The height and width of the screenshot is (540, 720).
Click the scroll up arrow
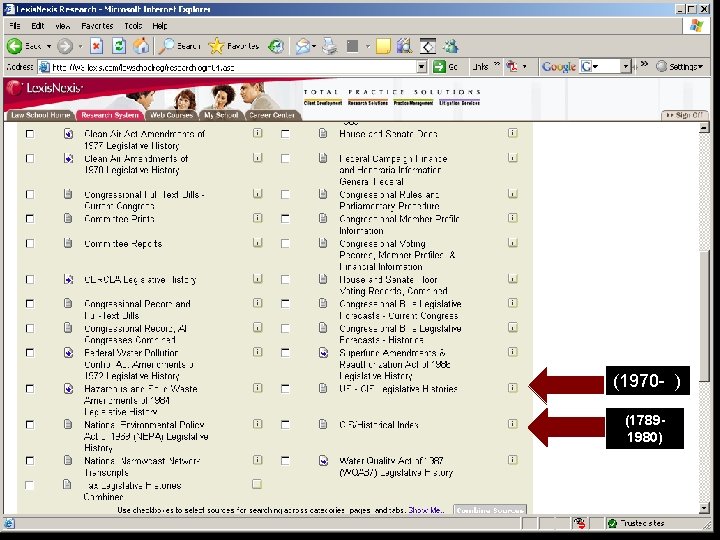pyautogui.click(x=705, y=128)
